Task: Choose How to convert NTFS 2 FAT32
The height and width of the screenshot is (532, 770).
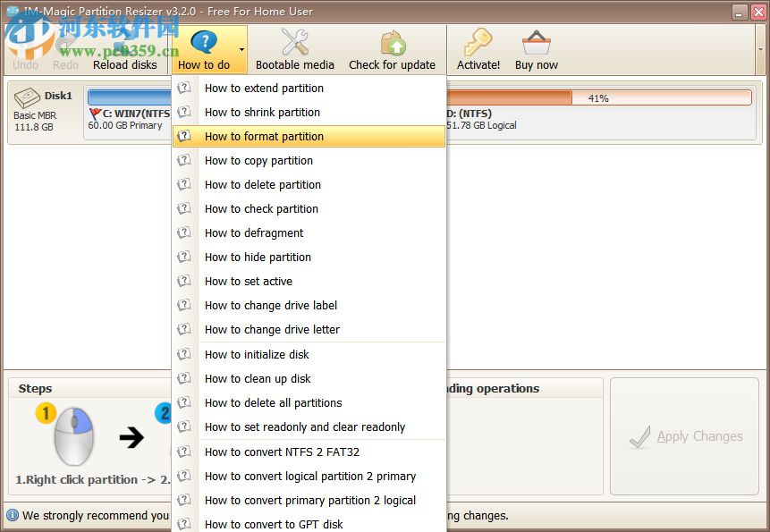Action: 309,452
